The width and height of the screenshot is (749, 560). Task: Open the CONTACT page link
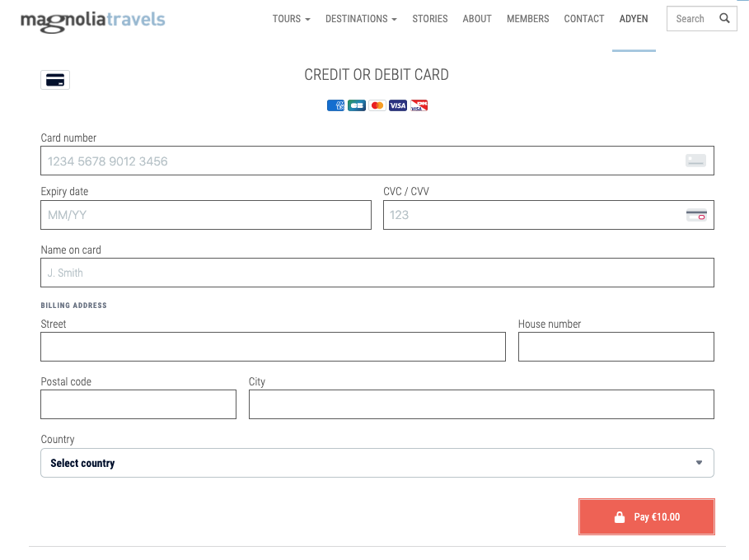(583, 18)
